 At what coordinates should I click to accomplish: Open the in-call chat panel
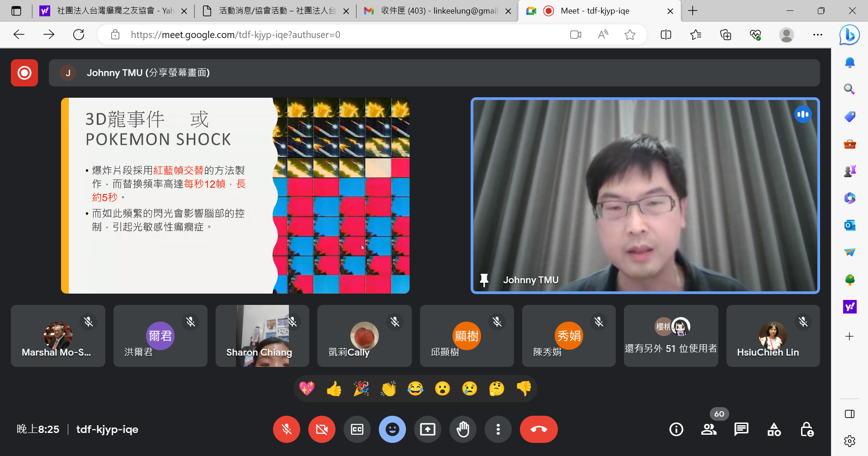pos(741,429)
